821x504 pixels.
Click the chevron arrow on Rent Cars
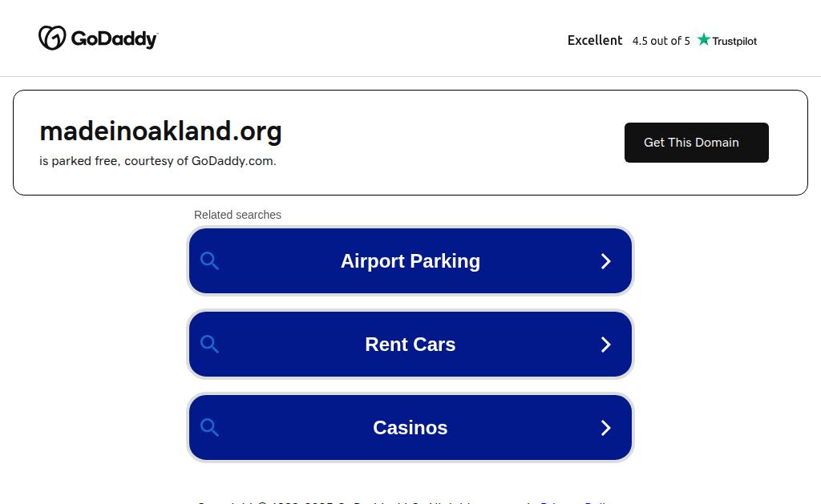606,345
